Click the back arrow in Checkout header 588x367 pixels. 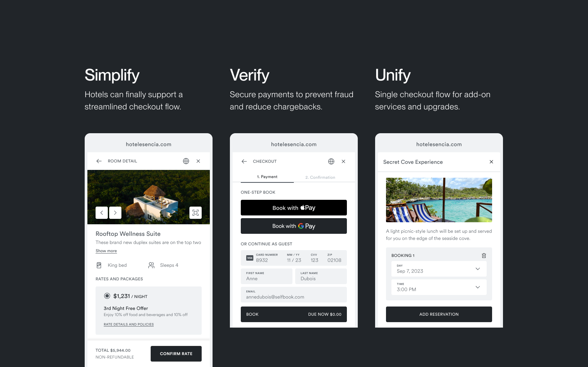[x=244, y=161]
